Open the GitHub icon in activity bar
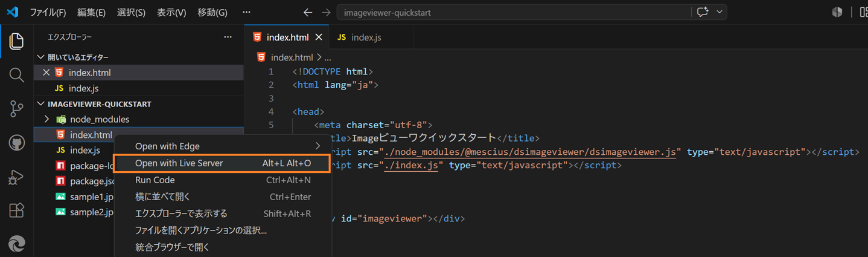Screen dimensions: 868x257 click(x=16, y=143)
